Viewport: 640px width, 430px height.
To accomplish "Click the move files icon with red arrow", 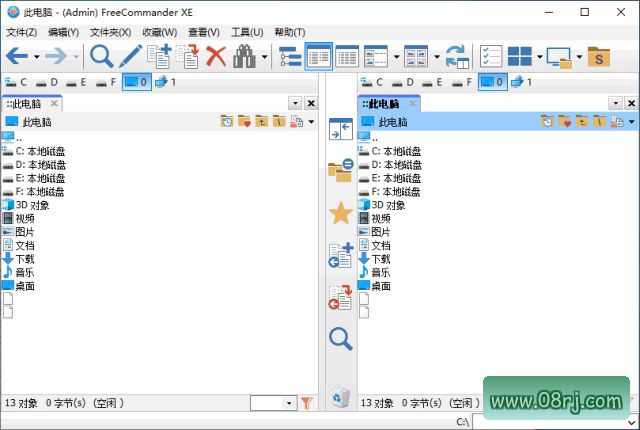I will click(187, 56).
